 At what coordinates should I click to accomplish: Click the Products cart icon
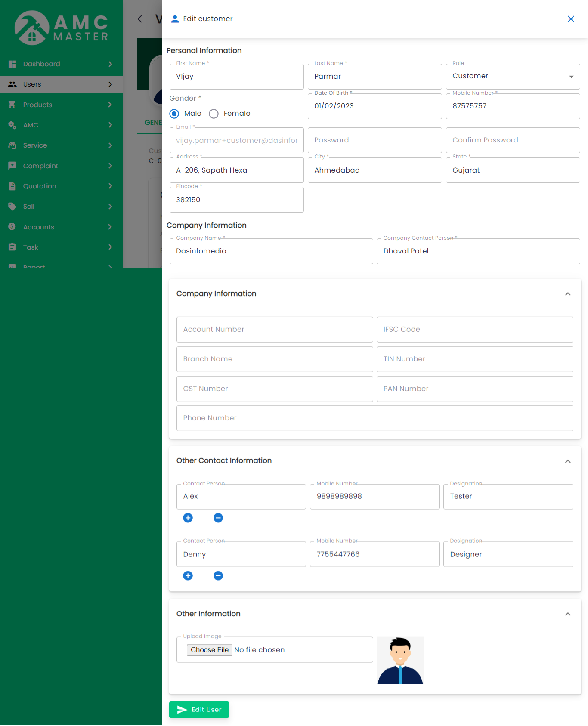(12, 105)
